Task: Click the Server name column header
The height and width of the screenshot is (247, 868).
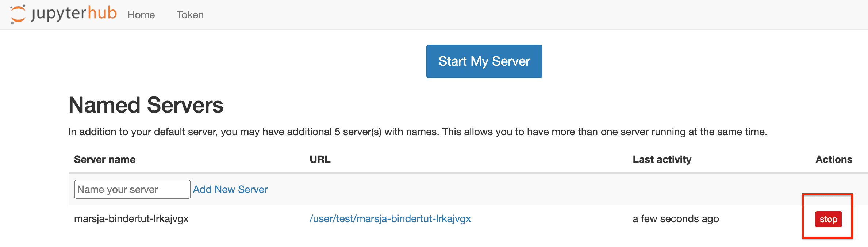Action: tap(105, 160)
